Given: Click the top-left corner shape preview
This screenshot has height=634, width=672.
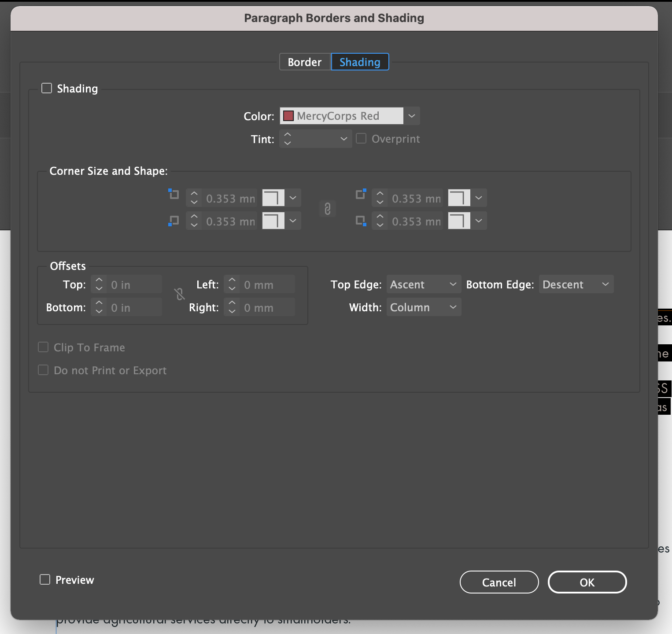Looking at the screenshot, I should 273,198.
